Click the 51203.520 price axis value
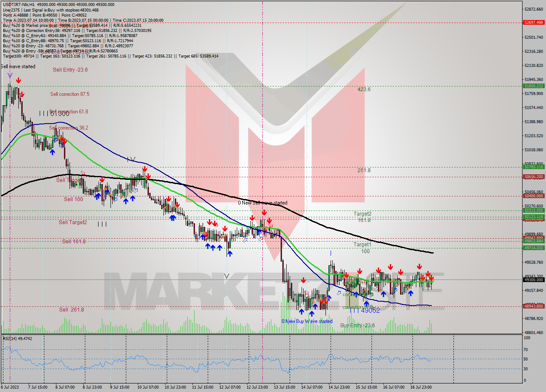 (x=534, y=136)
